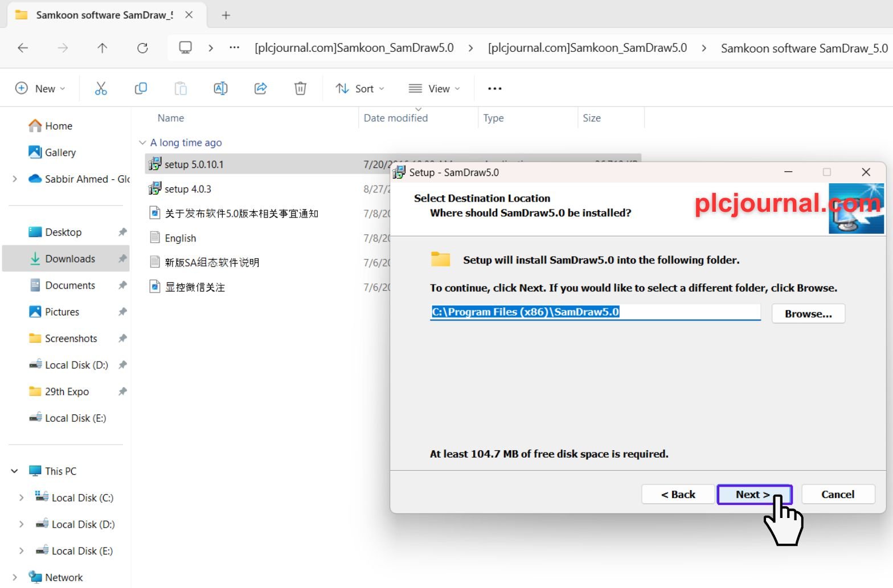Viewport: 893px width, 588px height.
Task: Click the Cut scissors icon in Explorer toolbar
Action: click(101, 88)
